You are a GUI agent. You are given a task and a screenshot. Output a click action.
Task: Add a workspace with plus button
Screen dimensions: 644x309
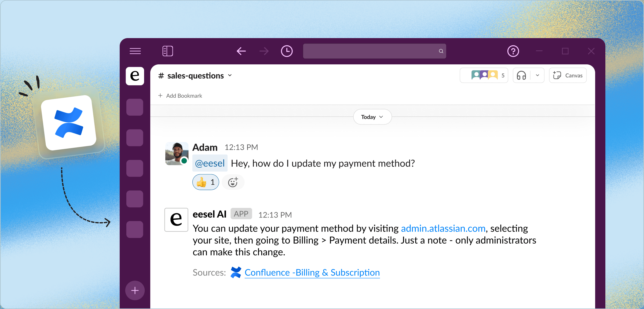(x=135, y=290)
